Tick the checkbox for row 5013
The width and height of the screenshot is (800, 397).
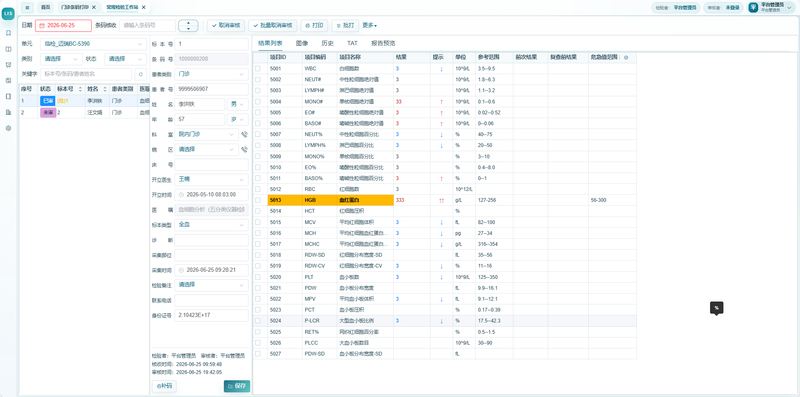258,200
